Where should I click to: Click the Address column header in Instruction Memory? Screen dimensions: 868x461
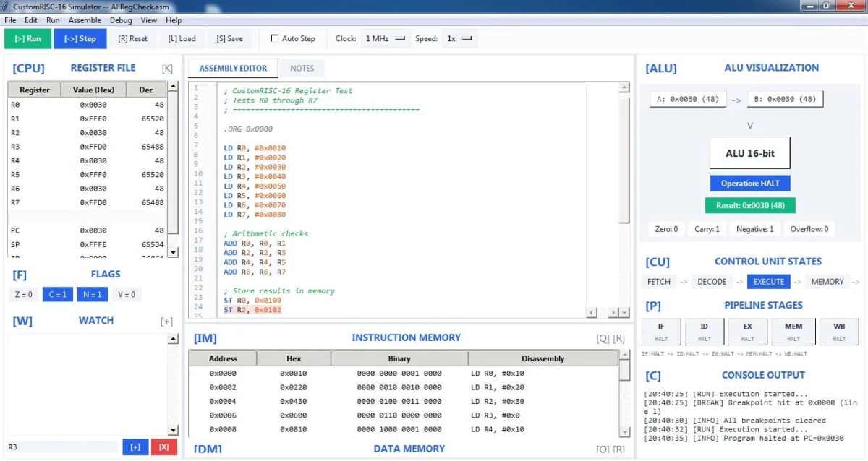click(223, 358)
